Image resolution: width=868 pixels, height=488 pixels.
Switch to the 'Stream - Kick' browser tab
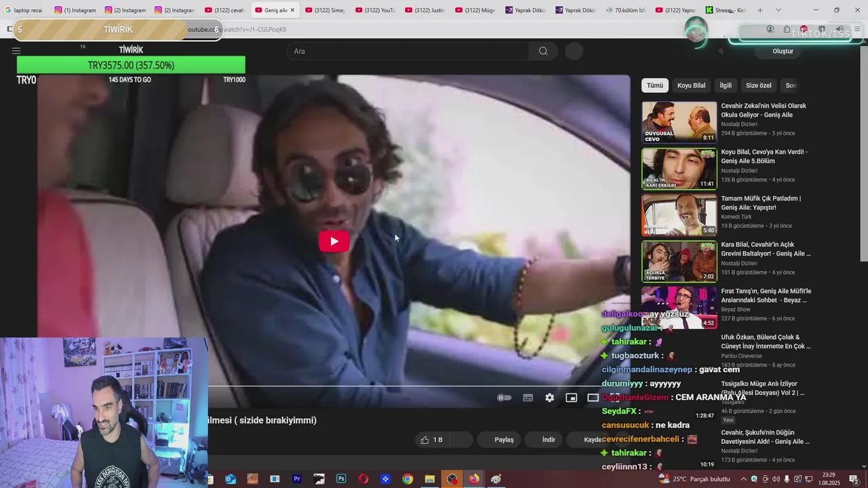pyautogui.click(x=725, y=10)
